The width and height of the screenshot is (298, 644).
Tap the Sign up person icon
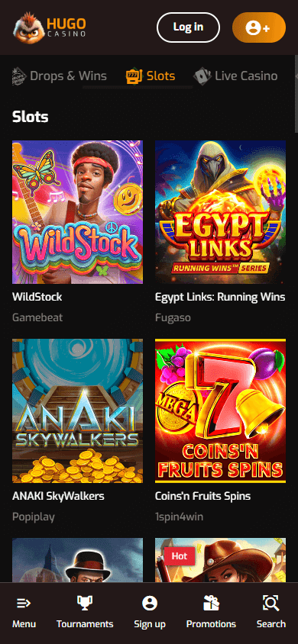pyautogui.click(x=150, y=604)
